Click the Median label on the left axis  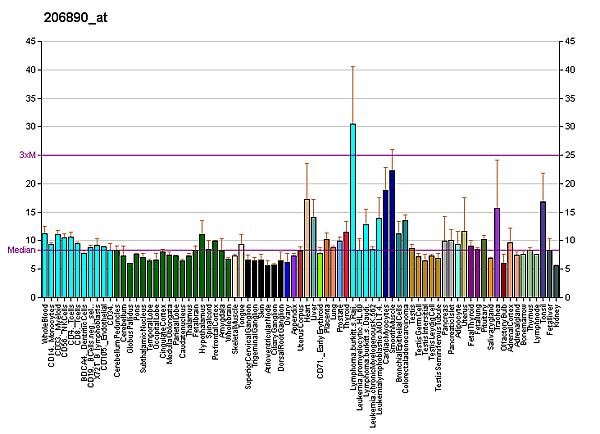point(21,250)
